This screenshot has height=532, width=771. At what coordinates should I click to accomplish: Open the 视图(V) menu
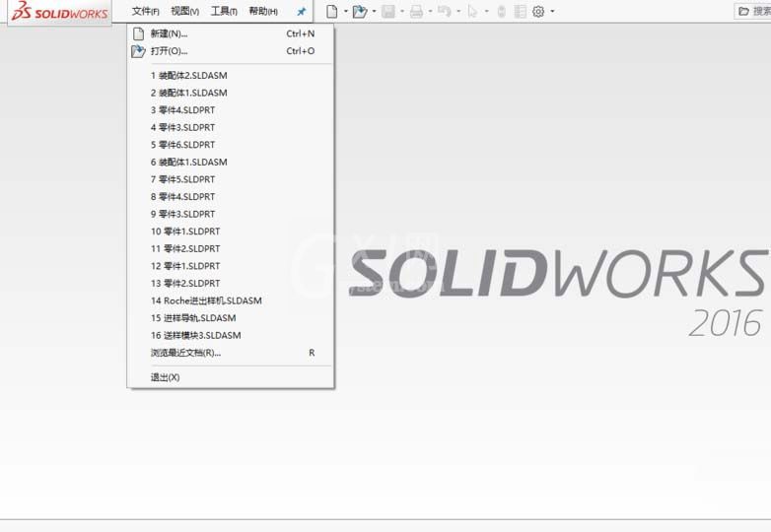tap(185, 11)
